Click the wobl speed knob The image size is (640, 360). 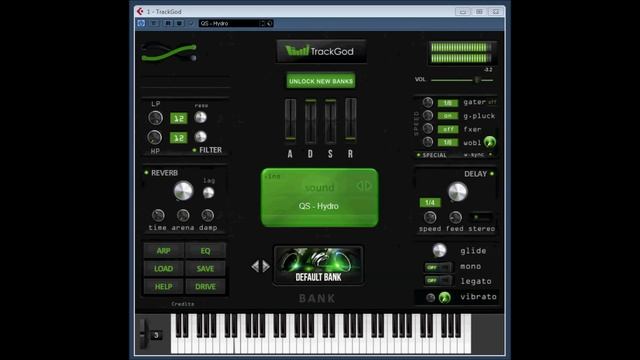click(x=428, y=142)
